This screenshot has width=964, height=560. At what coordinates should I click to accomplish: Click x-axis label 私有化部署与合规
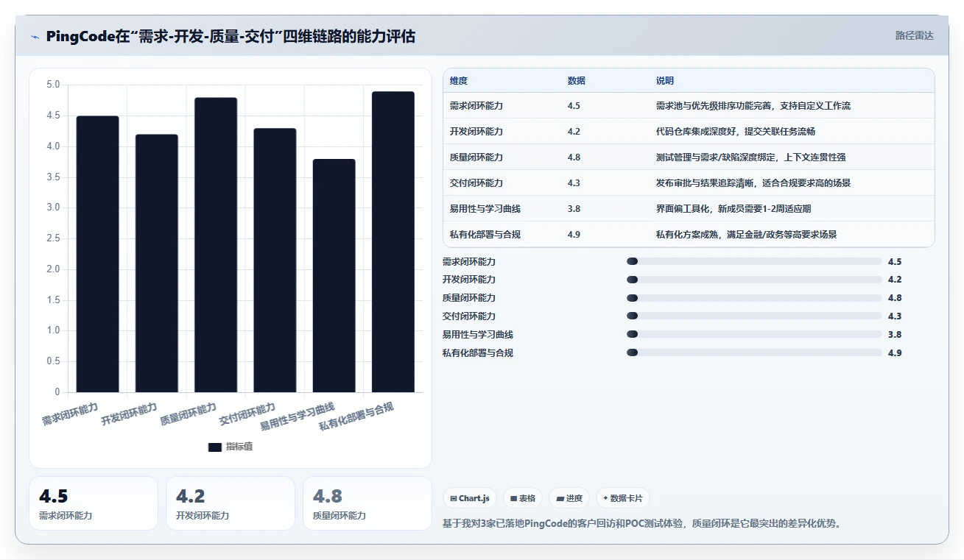(356, 417)
